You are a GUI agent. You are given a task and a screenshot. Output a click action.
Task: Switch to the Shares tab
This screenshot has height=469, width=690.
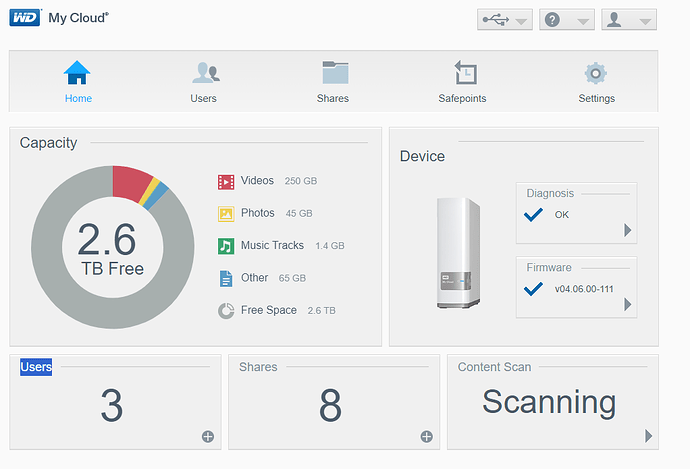point(333,82)
